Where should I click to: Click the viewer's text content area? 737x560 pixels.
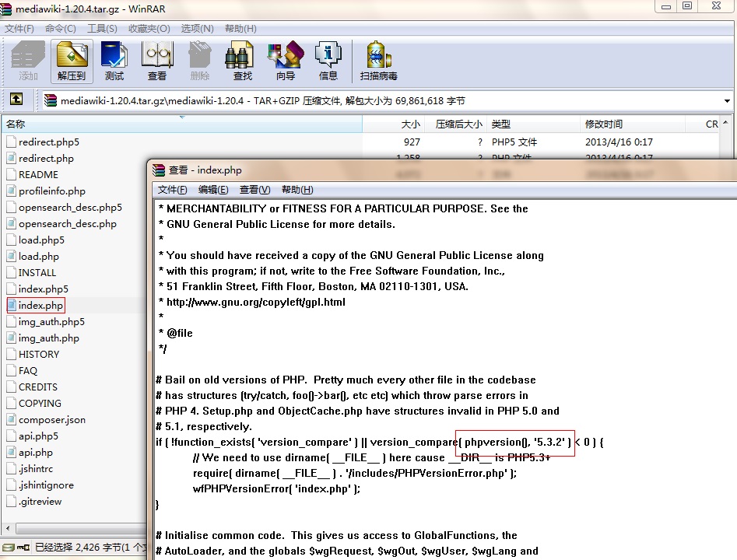(x=444, y=380)
